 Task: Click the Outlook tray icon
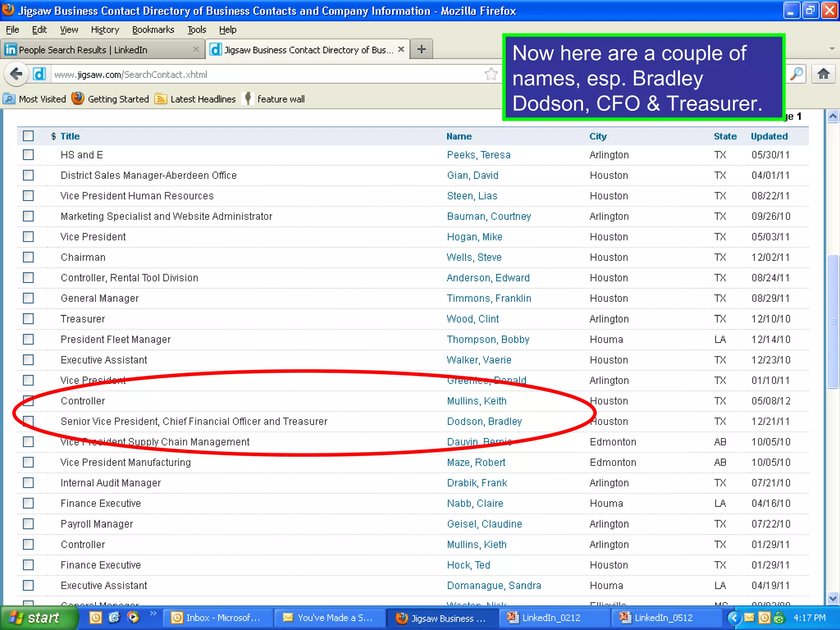click(x=764, y=617)
